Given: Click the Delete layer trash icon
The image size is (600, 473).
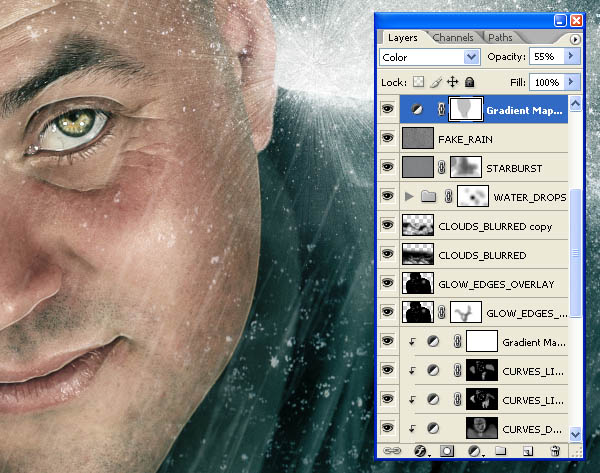Looking at the screenshot, I should tap(555, 451).
